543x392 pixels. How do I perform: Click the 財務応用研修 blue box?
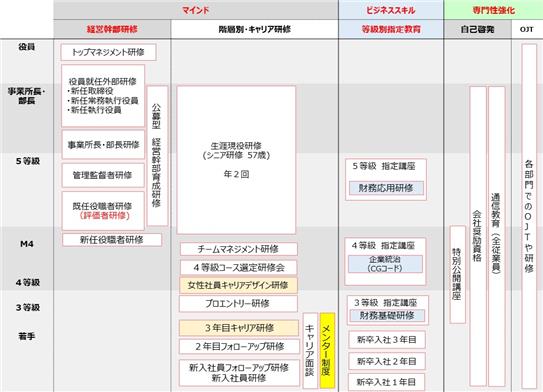386,188
